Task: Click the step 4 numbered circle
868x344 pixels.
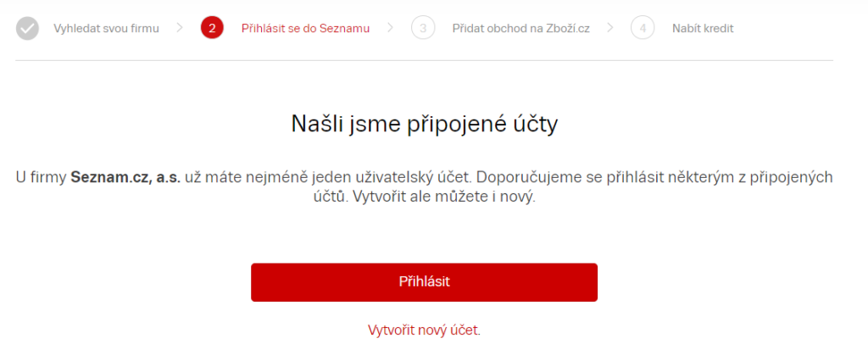Action: click(643, 28)
